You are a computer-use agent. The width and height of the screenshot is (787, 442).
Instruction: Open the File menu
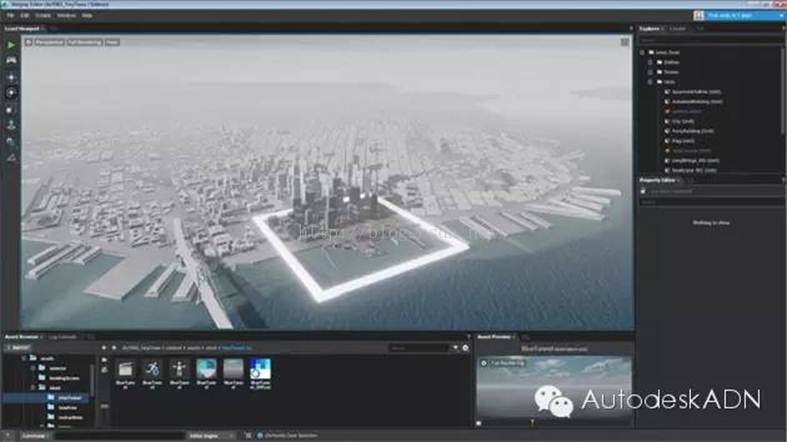tap(10, 16)
